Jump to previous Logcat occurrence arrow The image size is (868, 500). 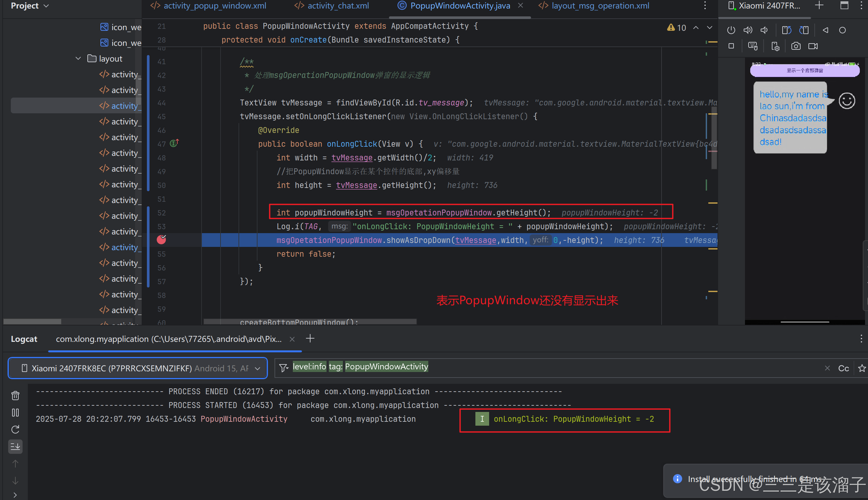(x=15, y=464)
